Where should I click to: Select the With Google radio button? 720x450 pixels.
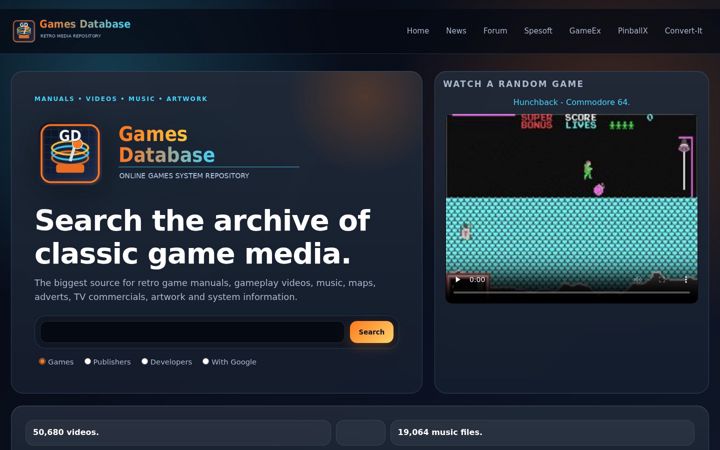click(x=206, y=361)
